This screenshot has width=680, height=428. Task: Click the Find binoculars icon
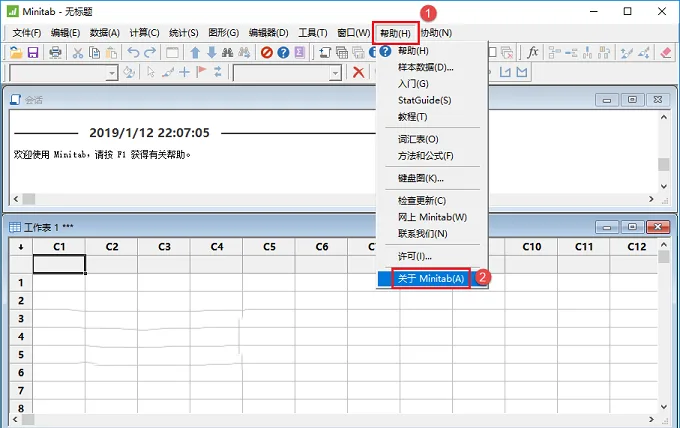227,53
